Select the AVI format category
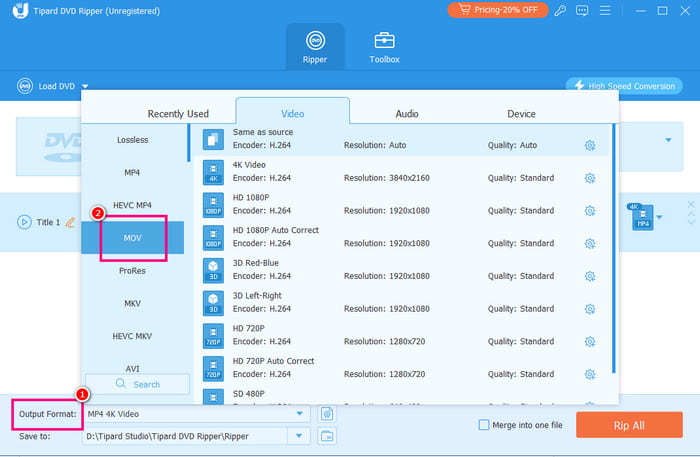The image size is (700, 457). coord(133,368)
